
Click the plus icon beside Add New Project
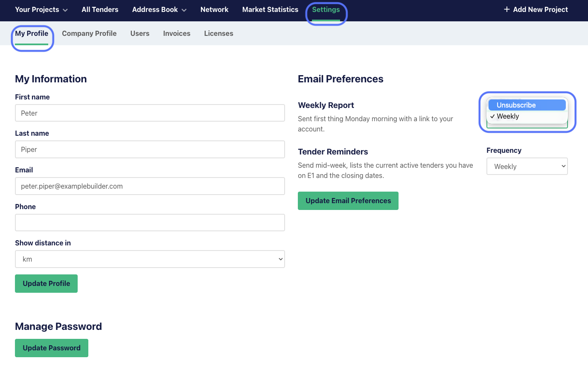point(506,9)
